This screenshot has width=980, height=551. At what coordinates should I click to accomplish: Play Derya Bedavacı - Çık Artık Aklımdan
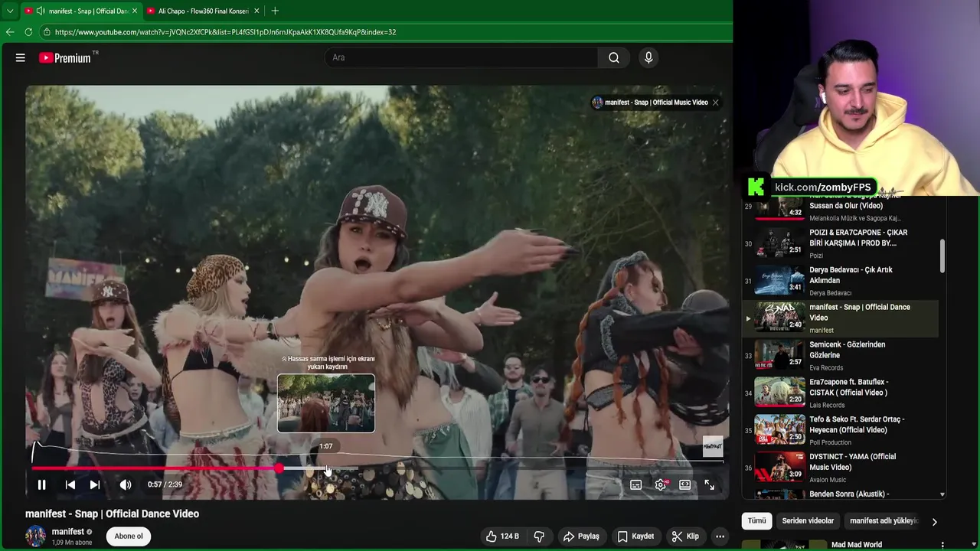841,281
